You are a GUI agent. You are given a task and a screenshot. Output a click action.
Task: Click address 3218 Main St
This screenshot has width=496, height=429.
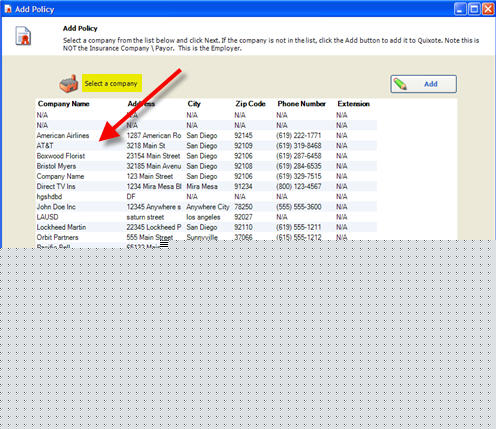(x=146, y=146)
